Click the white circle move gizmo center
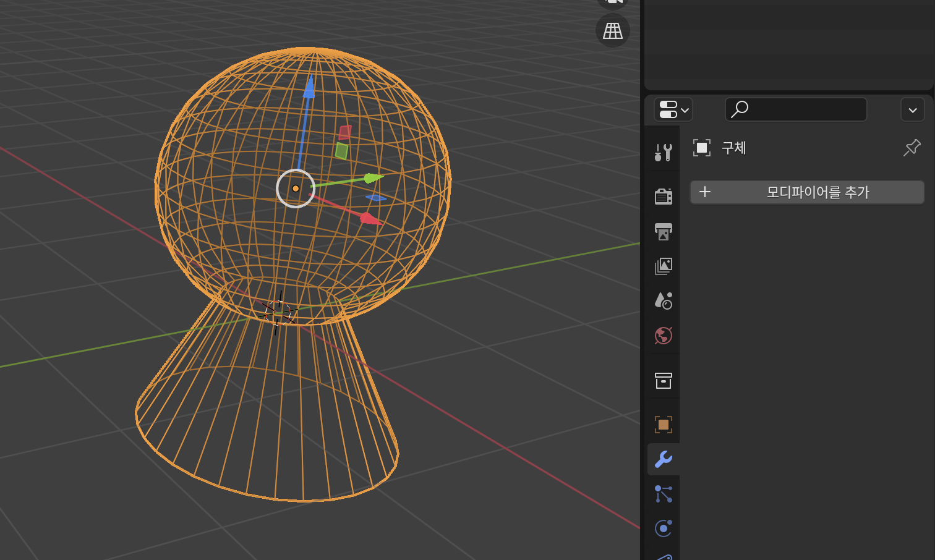 (296, 189)
